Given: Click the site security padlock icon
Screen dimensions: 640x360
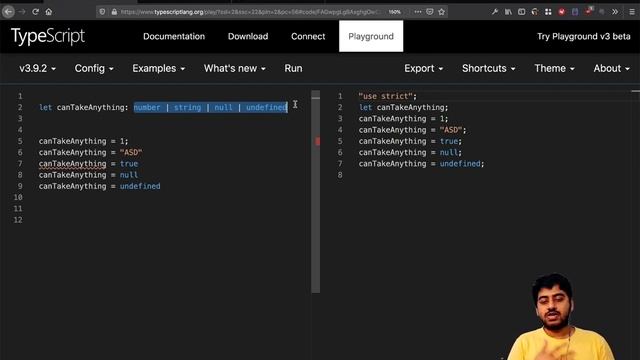Looking at the screenshot, I should pos(114,12).
